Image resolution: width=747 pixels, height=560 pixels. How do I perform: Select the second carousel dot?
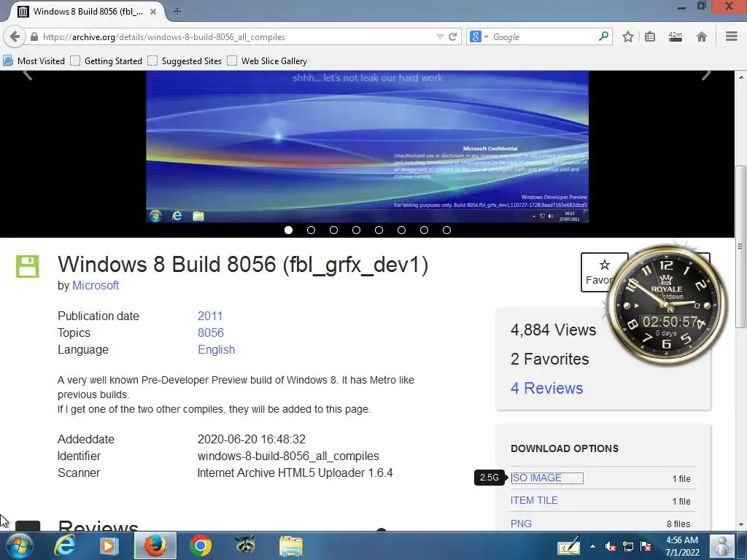(311, 230)
